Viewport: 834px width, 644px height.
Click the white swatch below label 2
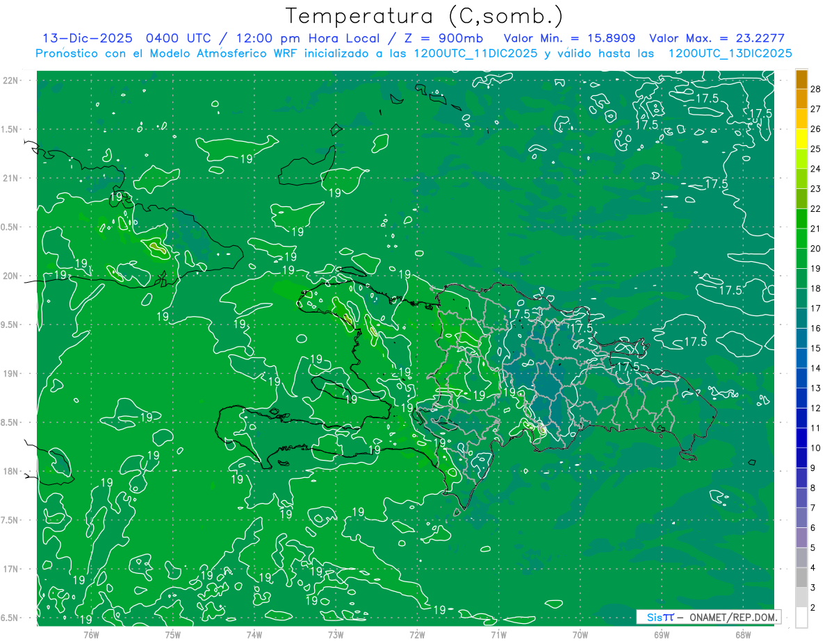[x=801, y=618]
